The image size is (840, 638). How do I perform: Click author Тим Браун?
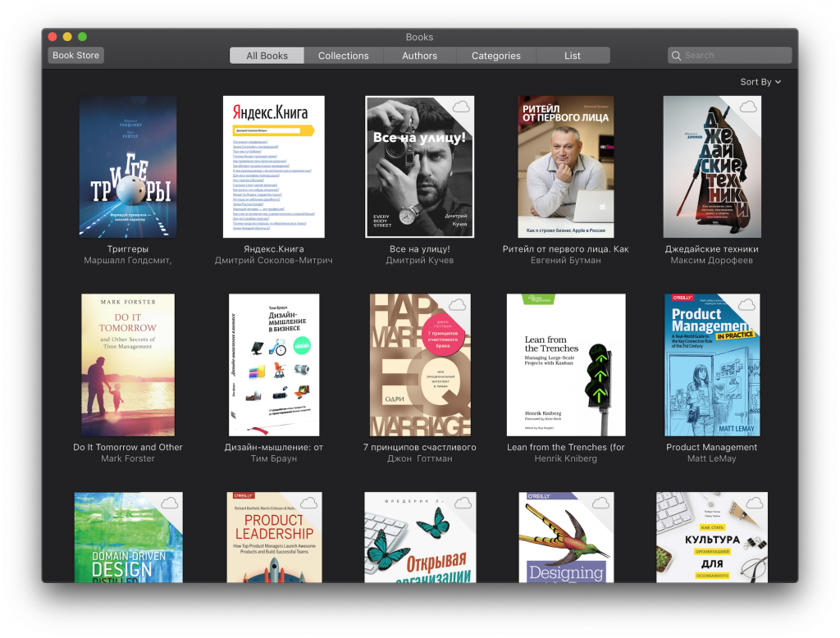point(274,458)
